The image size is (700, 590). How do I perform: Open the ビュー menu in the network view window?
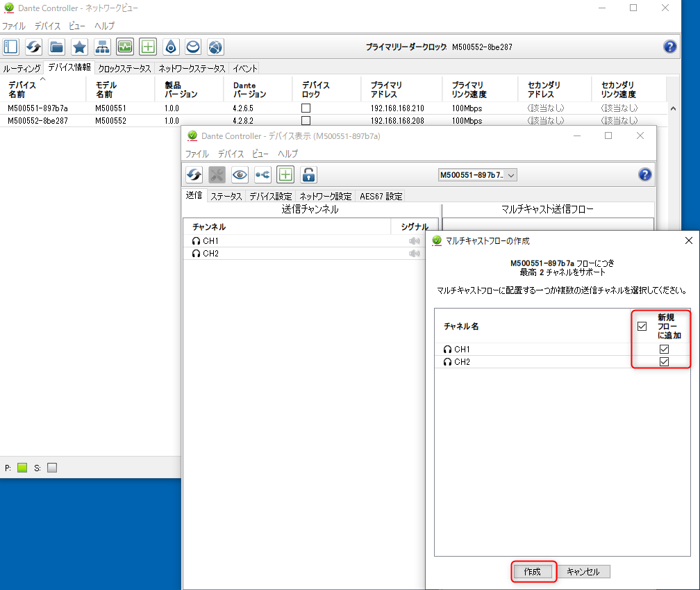pos(77,26)
